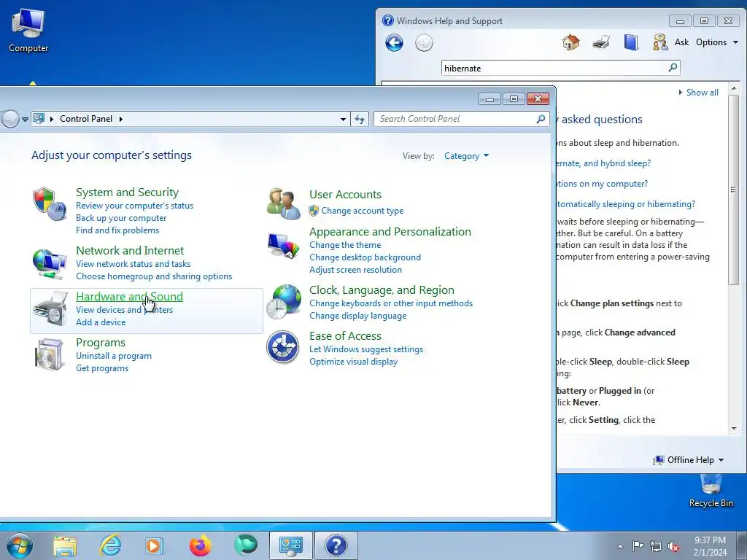Image resolution: width=747 pixels, height=560 pixels.
Task: Click the Ask icon in Help and Support
Action: click(x=660, y=42)
